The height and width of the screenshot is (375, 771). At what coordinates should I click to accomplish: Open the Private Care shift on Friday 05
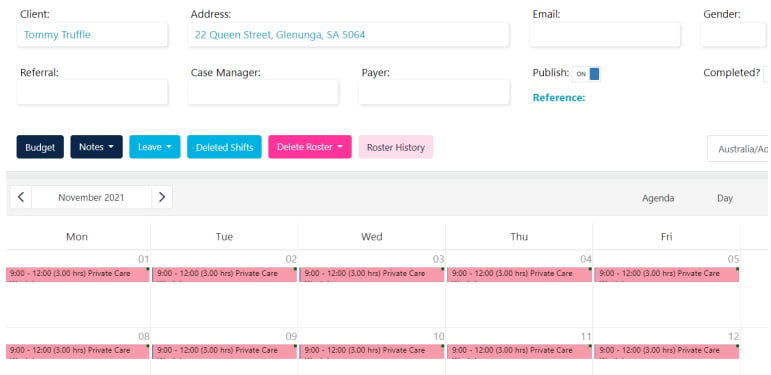pyautogui.click(x=667, y=274)
